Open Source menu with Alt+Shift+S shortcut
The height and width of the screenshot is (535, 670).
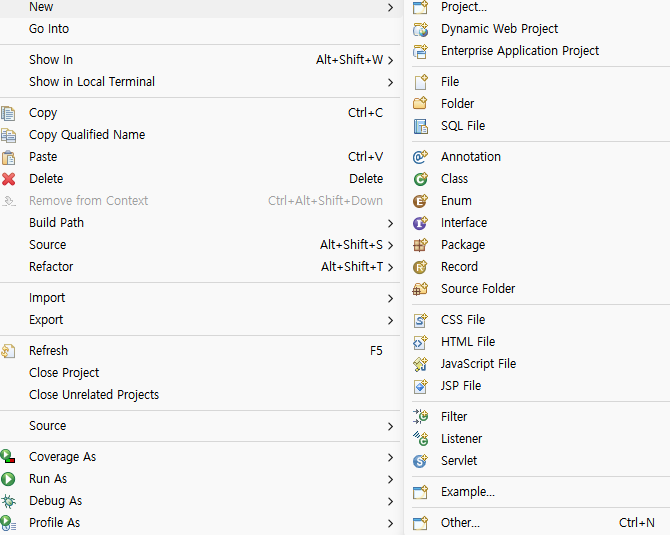pos(200,245)
